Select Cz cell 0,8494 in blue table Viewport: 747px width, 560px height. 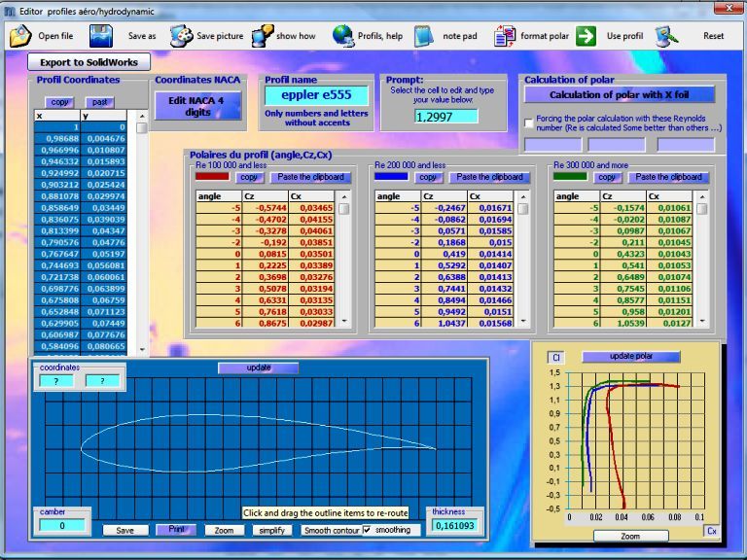click(x=444, y=300)
